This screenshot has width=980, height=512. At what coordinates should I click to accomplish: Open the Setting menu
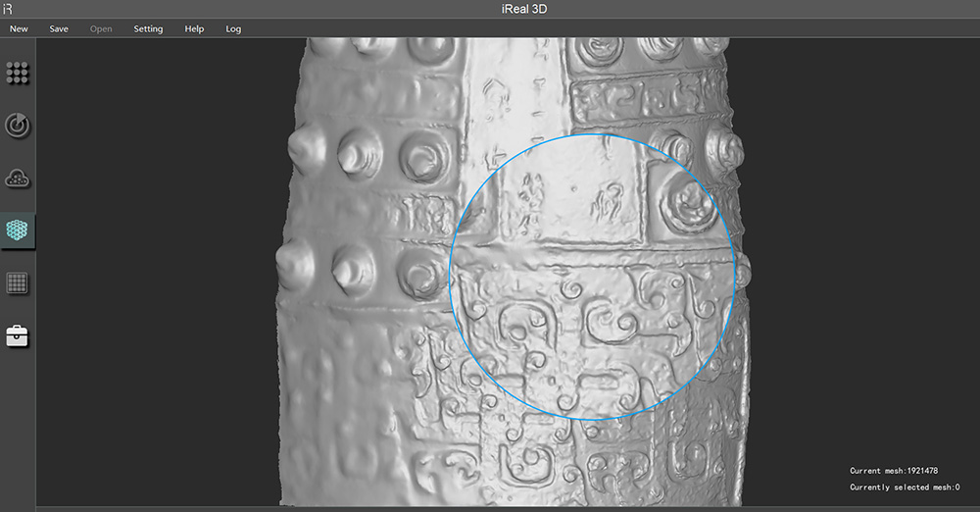point(148,28)
